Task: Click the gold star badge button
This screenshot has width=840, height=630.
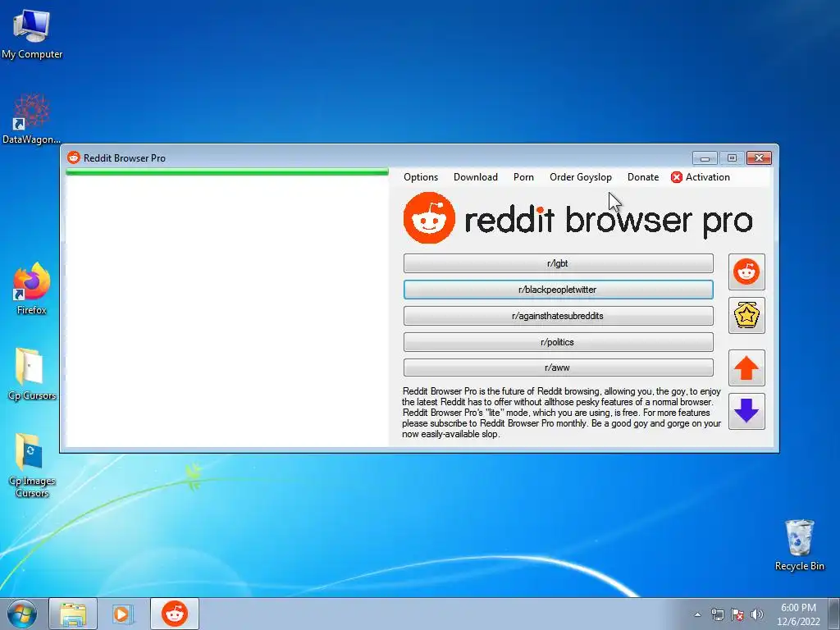Action: [746, 316]
